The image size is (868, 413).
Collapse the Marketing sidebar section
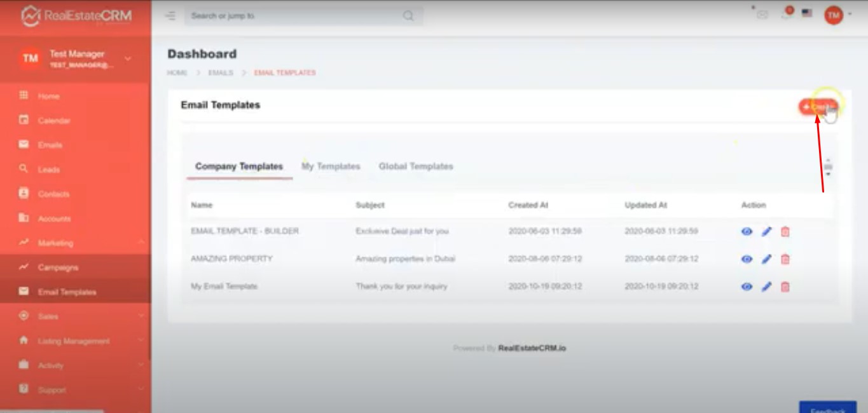(141, 243)
